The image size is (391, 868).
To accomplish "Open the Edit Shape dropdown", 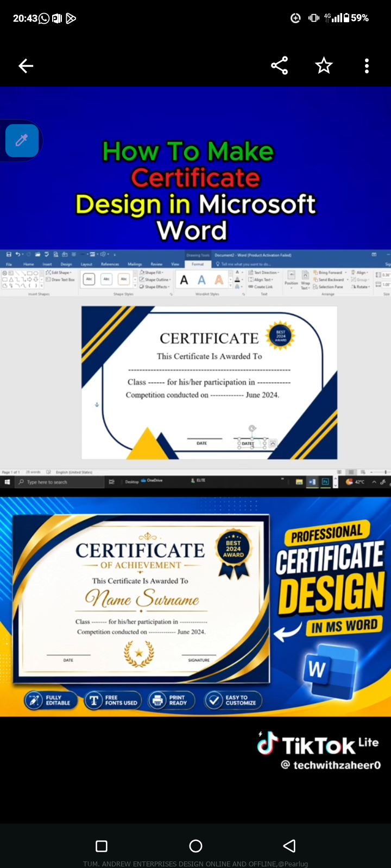I will [x=59, y=272].
